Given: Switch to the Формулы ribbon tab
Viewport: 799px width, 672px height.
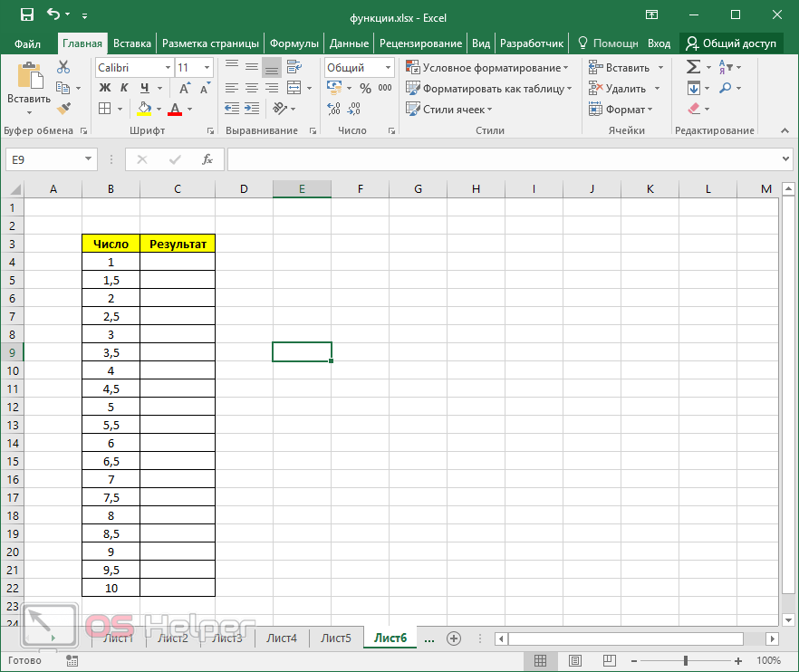Looking at the screenshot, I should click(294, 43).
